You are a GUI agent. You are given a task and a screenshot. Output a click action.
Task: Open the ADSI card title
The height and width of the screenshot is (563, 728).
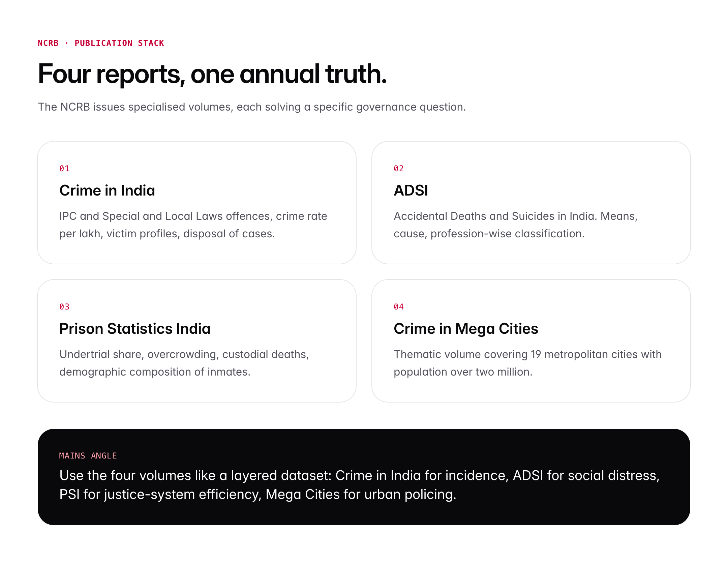pyautogui.click(x=411, y=190)
